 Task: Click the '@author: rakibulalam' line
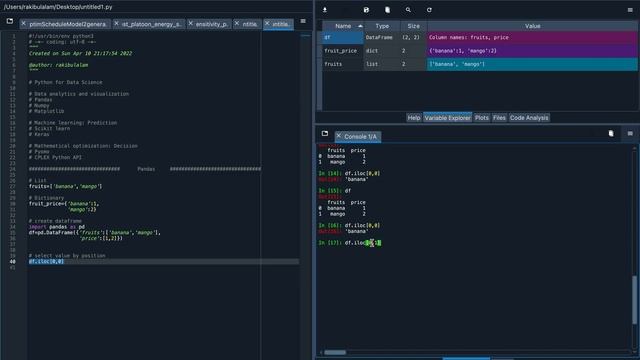click(58, 65)
